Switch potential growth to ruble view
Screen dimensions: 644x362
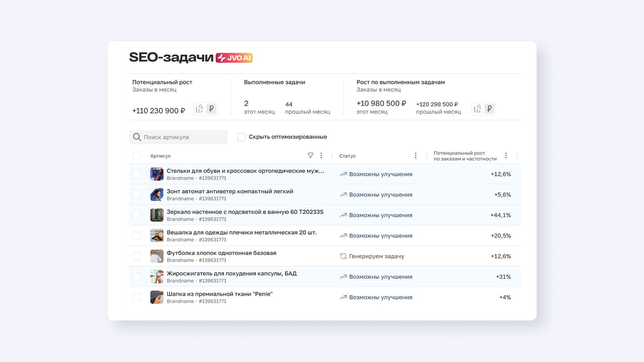click(211, 109)
